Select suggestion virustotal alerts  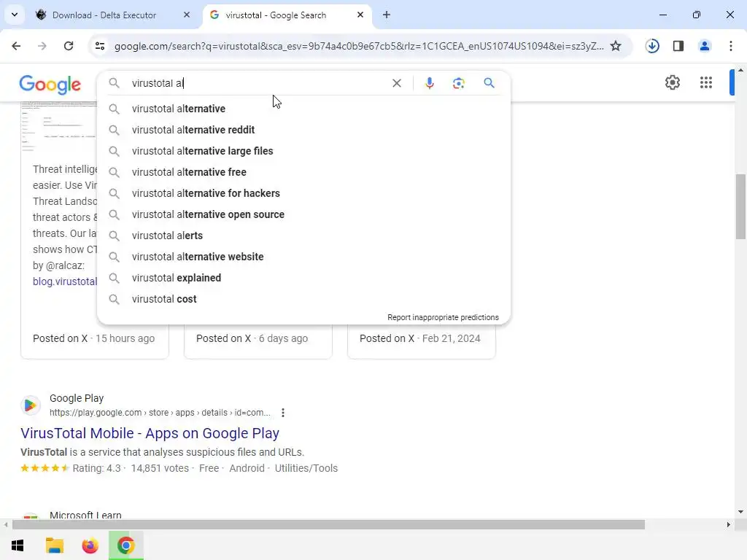click(303, 236)
